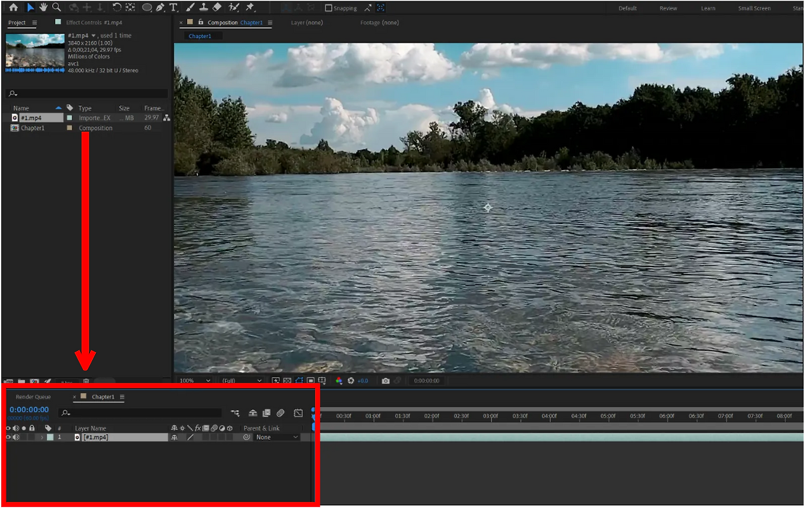Open the Composition panel menu icon
Image resolution: width=812 pixels, height=528 pixels.
270,23
